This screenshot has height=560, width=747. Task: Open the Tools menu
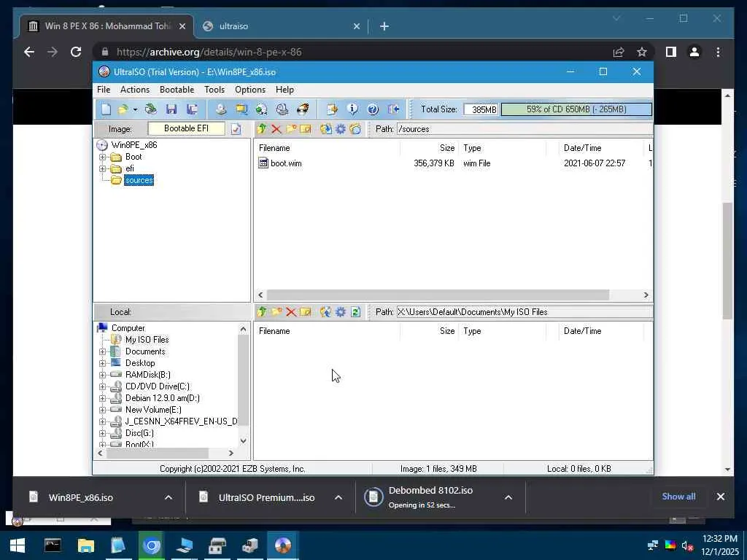click(214, 90)
